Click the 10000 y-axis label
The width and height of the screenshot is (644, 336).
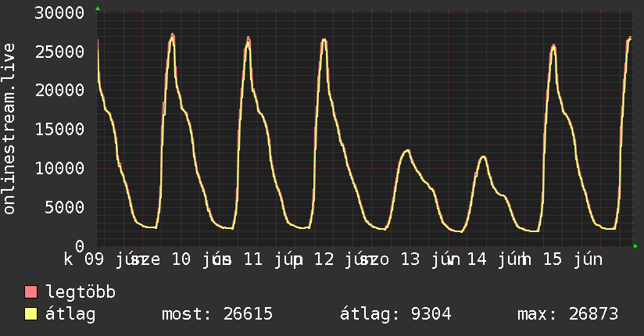tap(59, 169)
